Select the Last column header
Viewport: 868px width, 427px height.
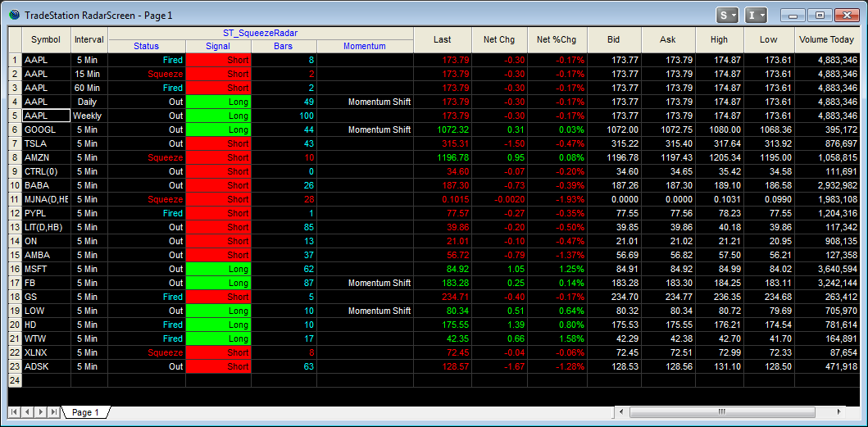(x=443, y=40)
